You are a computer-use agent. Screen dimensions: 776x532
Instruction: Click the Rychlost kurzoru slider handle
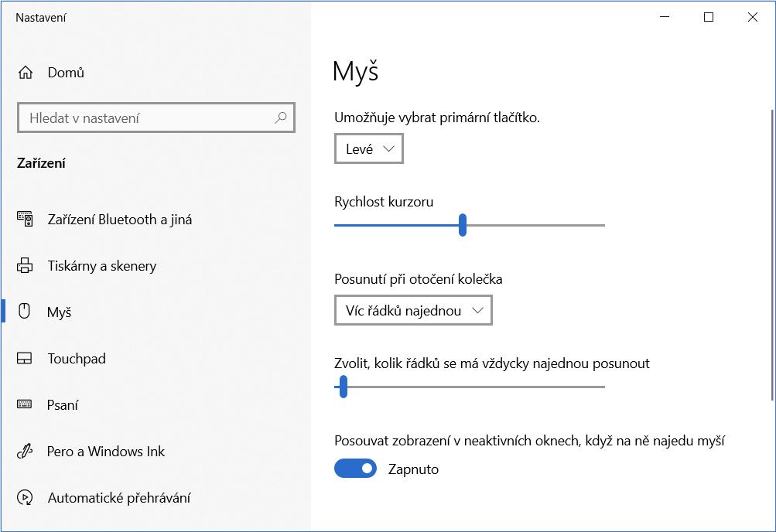coord(462,225)
